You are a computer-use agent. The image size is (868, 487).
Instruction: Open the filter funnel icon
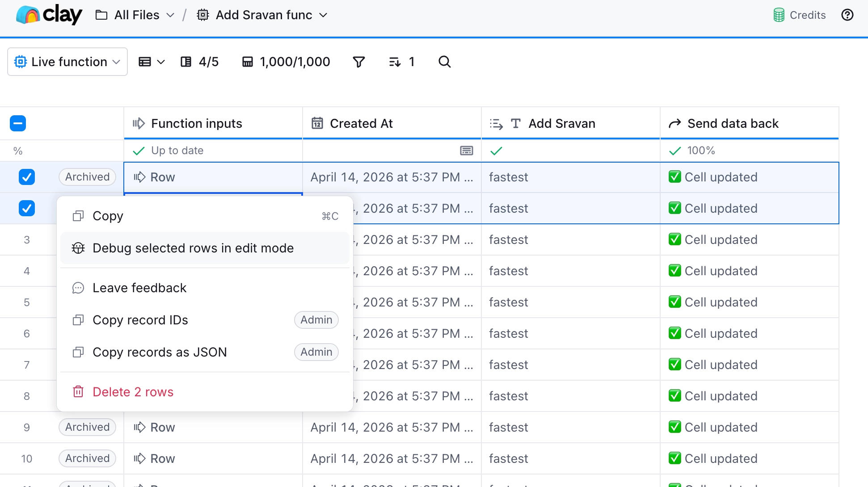(x=358, y=62)
